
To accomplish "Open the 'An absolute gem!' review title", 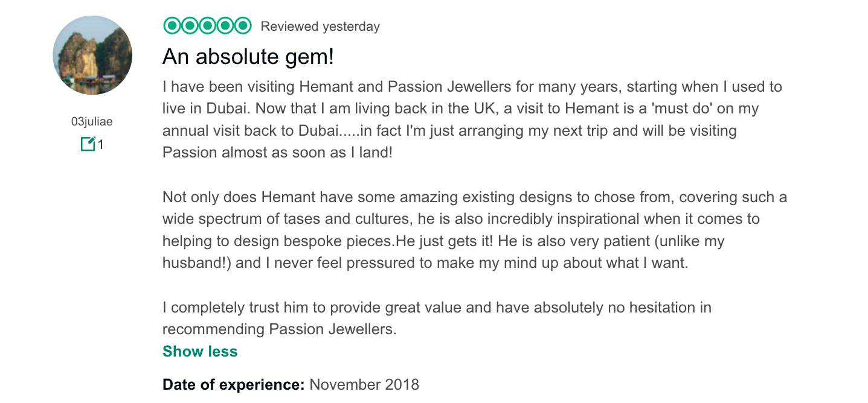I will pos(248,57).
